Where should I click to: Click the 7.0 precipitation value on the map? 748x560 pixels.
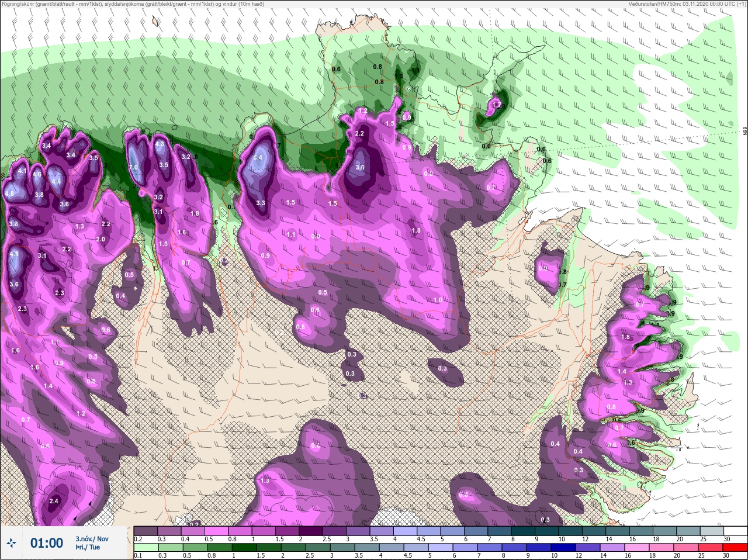tap(133, 167)
